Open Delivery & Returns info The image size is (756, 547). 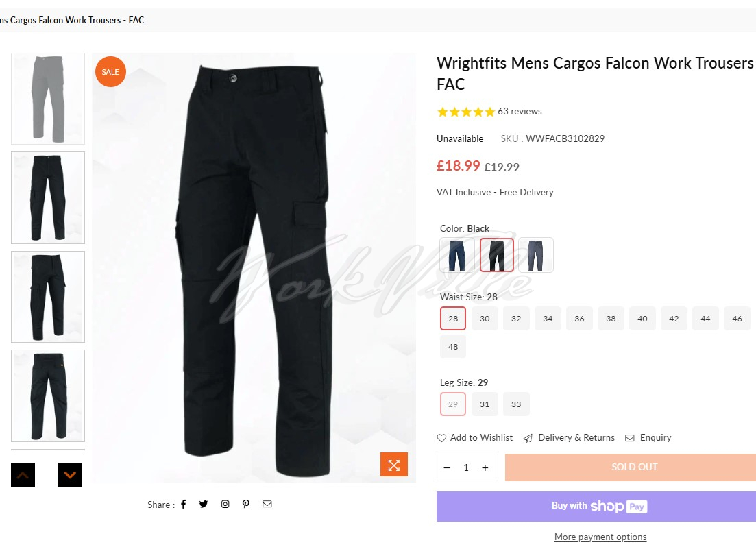pos(569,437)
